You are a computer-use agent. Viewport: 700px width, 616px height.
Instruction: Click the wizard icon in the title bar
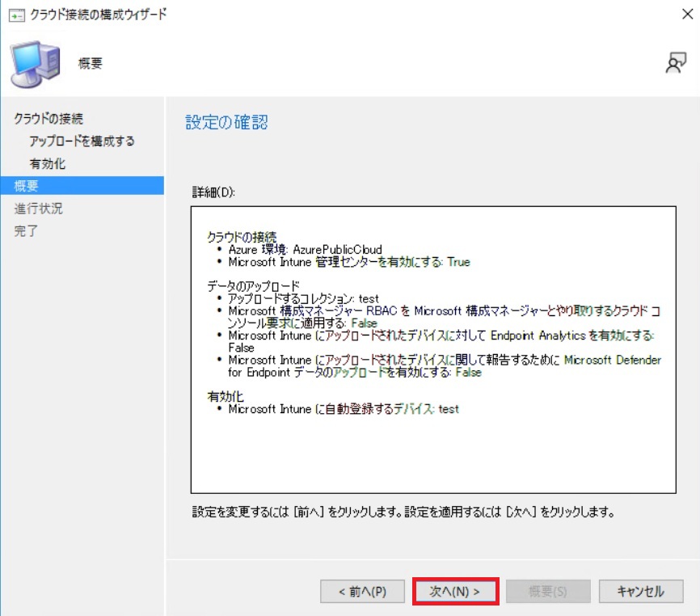pos(16,15)
